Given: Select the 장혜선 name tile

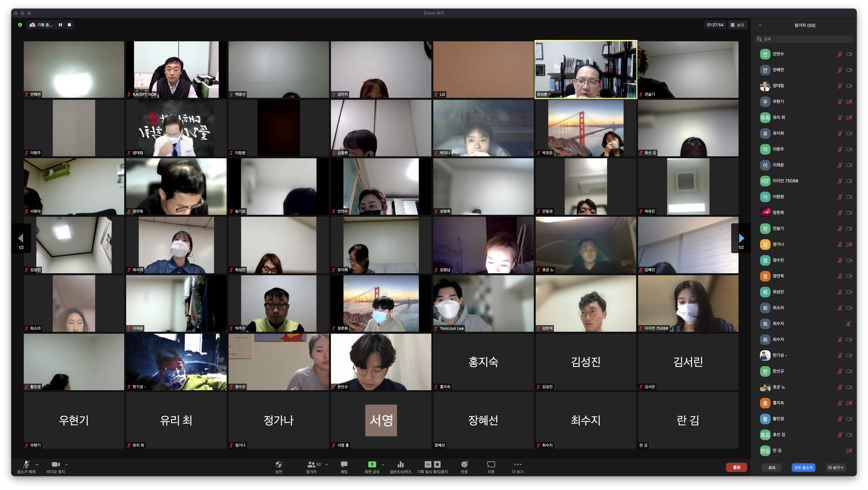Looking at the screenshot, I should [x=483, y=420].
